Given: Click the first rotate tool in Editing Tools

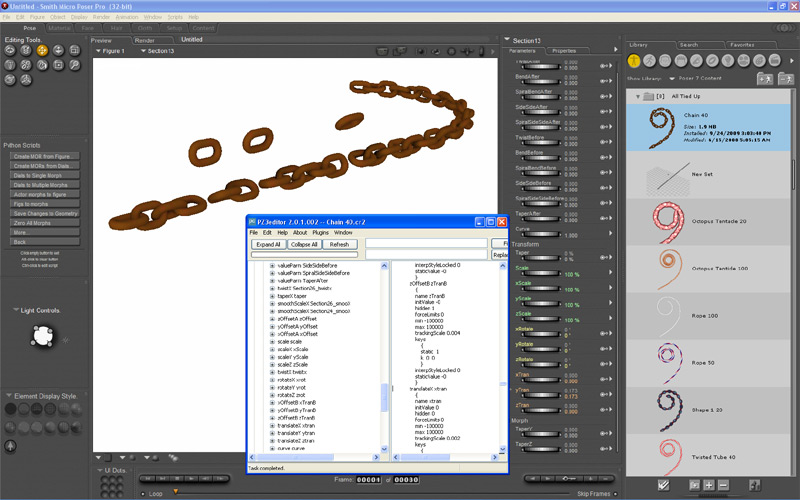Looking at the screenshot, I should (x=11, y=50).
